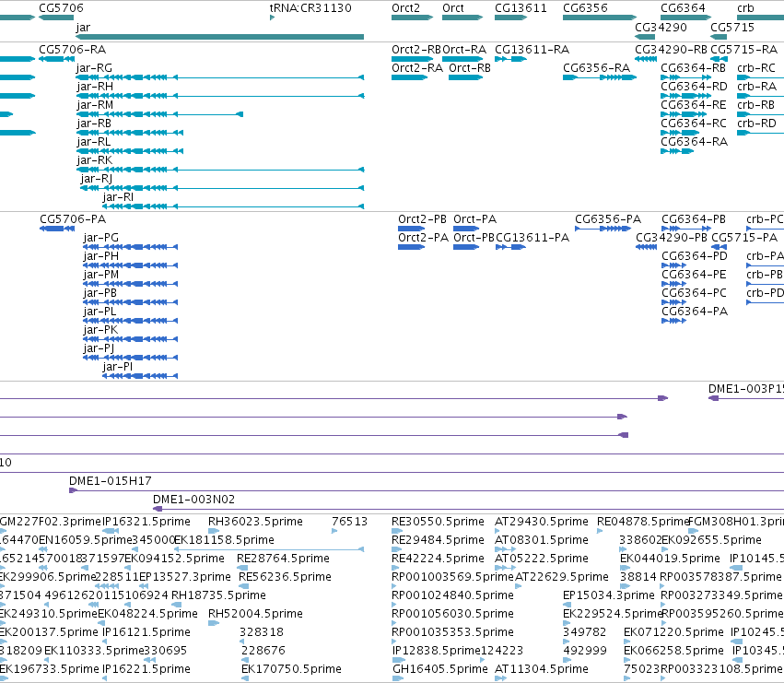Open the CG5706-RA transcript label
Viewport: 784px width, 683px height.
pos(73,50)
